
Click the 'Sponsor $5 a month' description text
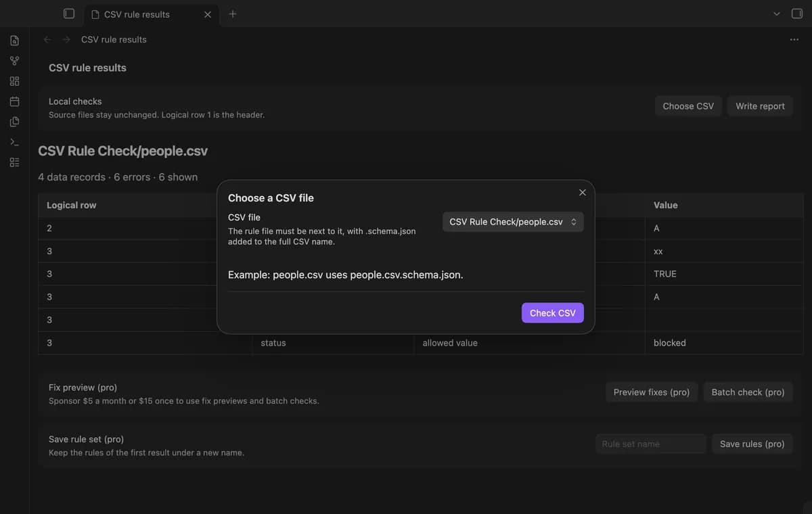click(184, 401)
